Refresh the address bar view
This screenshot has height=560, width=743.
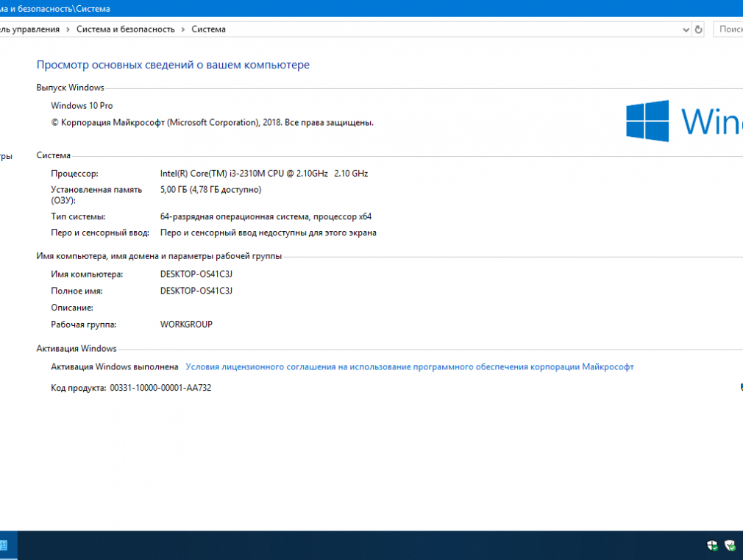(x=698, y=29)
